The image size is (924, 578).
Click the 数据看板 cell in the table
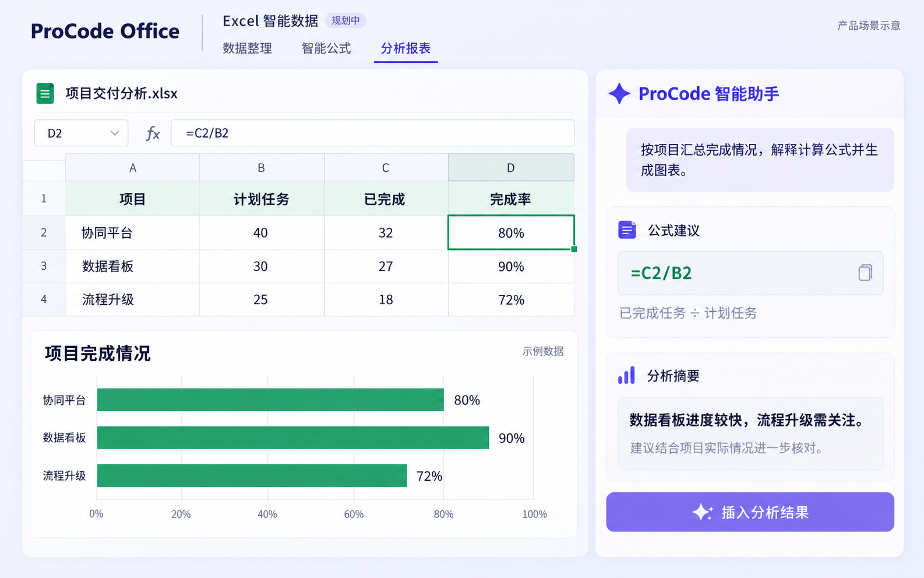click(x=133, y=266)
